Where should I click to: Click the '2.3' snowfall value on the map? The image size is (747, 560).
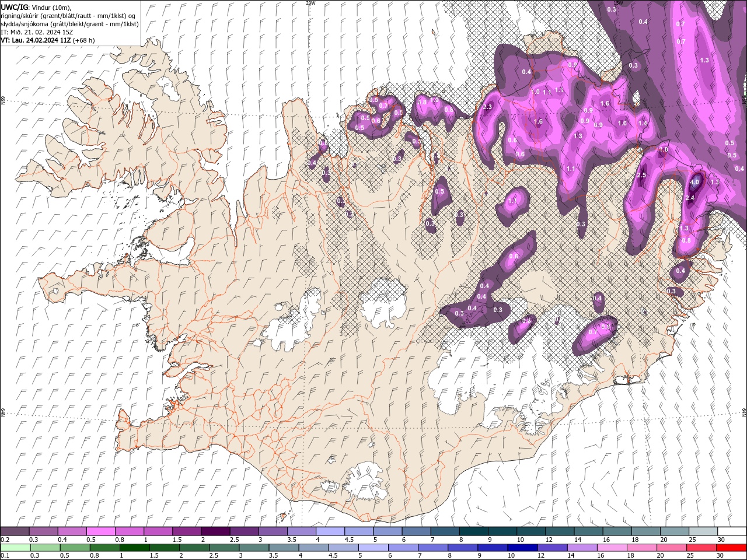[488, 107]
